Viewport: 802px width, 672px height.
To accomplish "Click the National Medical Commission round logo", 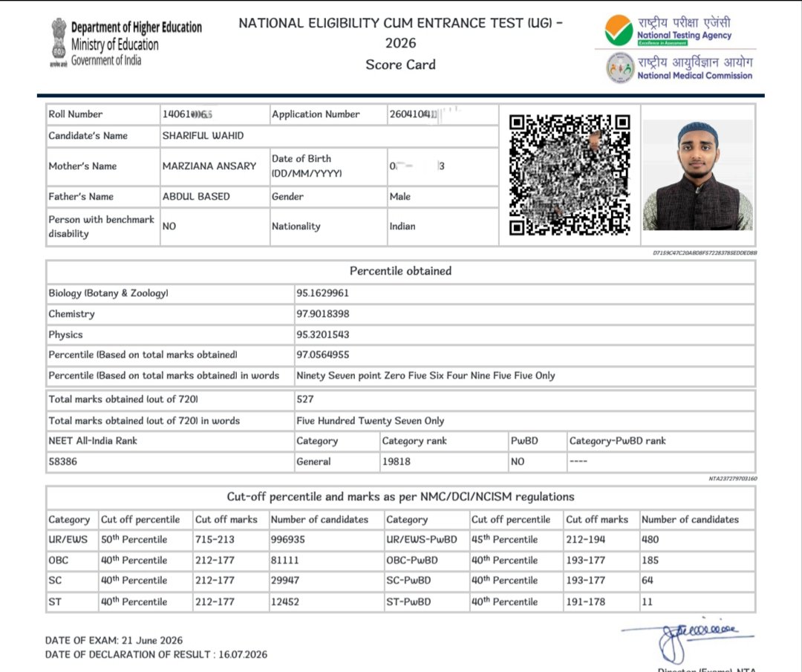I will pos(620,68).
